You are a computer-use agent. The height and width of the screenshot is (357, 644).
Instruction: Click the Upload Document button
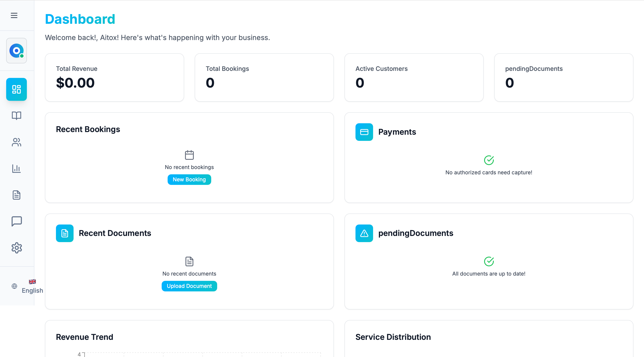(x=189, y=286)
